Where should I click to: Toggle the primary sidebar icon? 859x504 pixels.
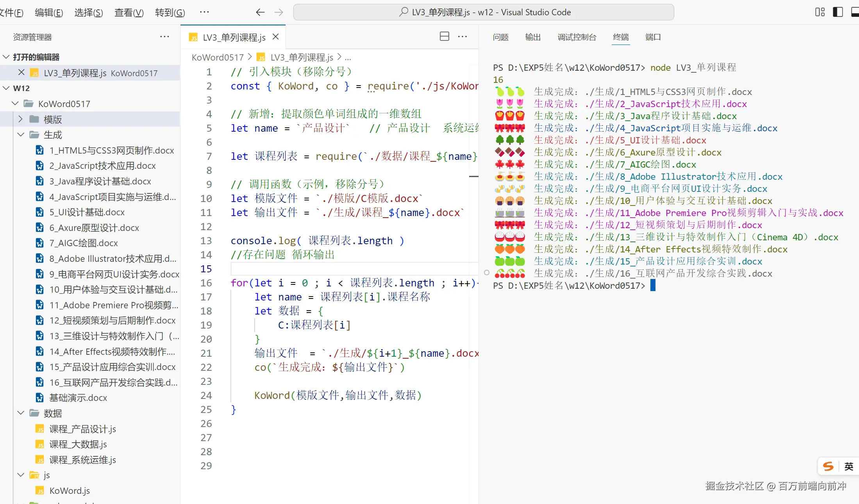tap(838, 12)
